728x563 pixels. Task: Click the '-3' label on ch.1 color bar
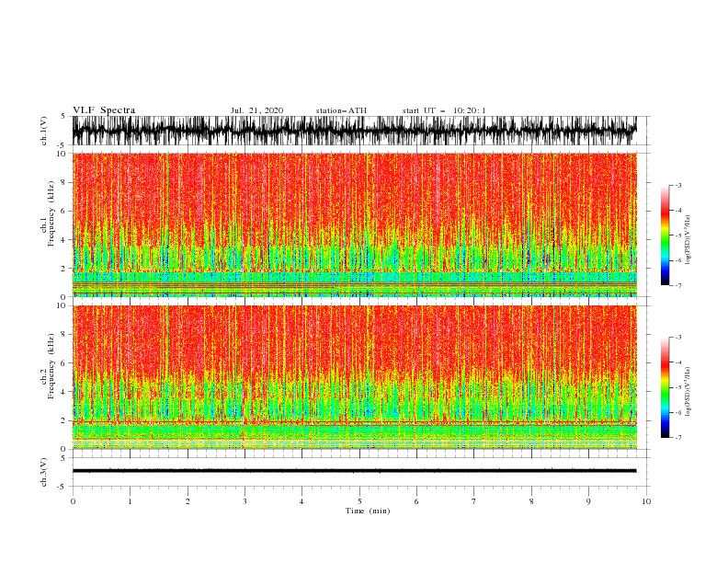point(677,185)
